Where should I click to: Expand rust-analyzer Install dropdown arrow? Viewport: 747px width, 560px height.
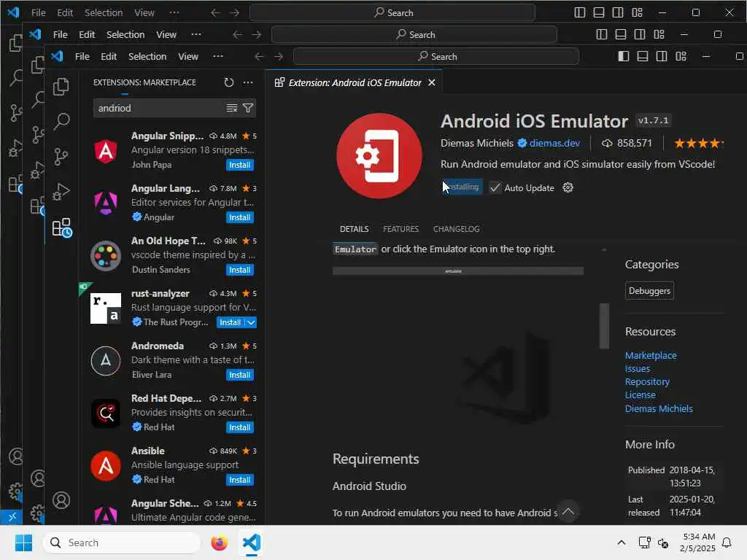coord(251,322)
